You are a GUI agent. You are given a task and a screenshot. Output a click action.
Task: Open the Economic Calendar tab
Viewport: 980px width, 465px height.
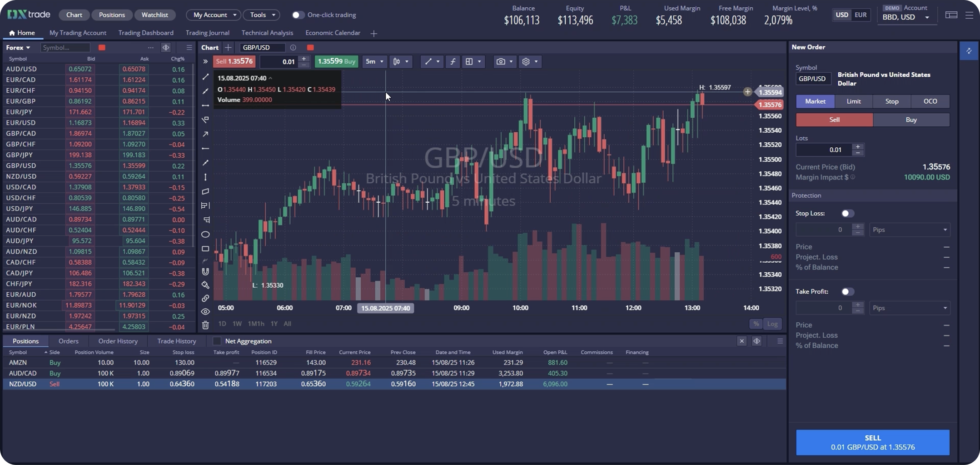click(x=333, y=33)
